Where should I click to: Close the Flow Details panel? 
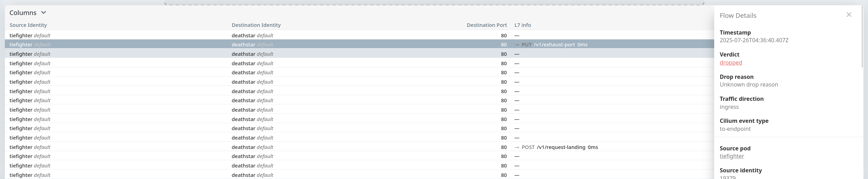pyautogui.click(x=849, y=15)
